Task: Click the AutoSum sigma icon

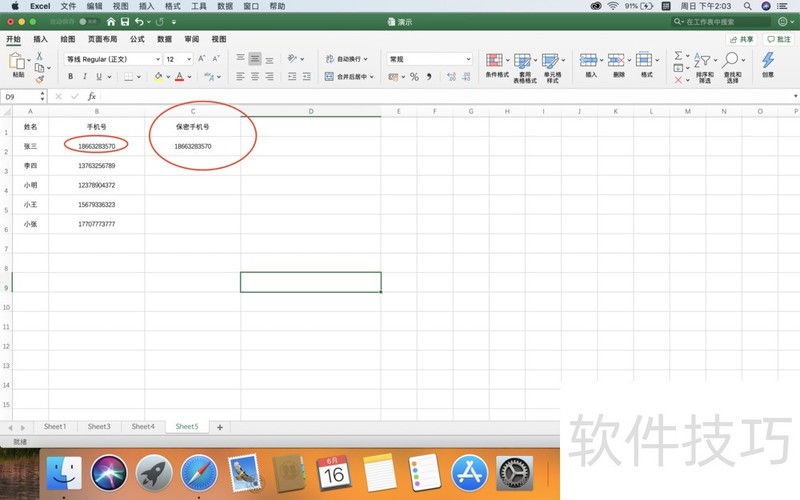Action: click(x=679, y=56)
